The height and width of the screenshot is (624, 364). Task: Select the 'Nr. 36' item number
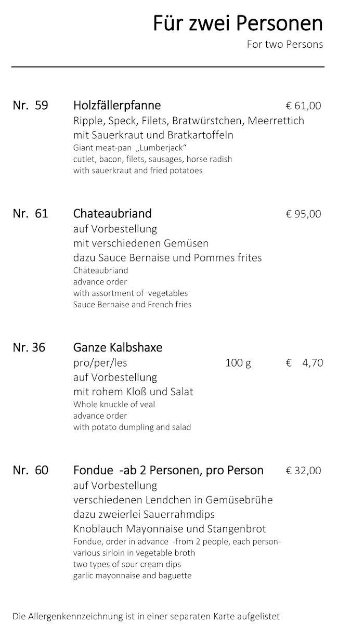pos(29,347)
